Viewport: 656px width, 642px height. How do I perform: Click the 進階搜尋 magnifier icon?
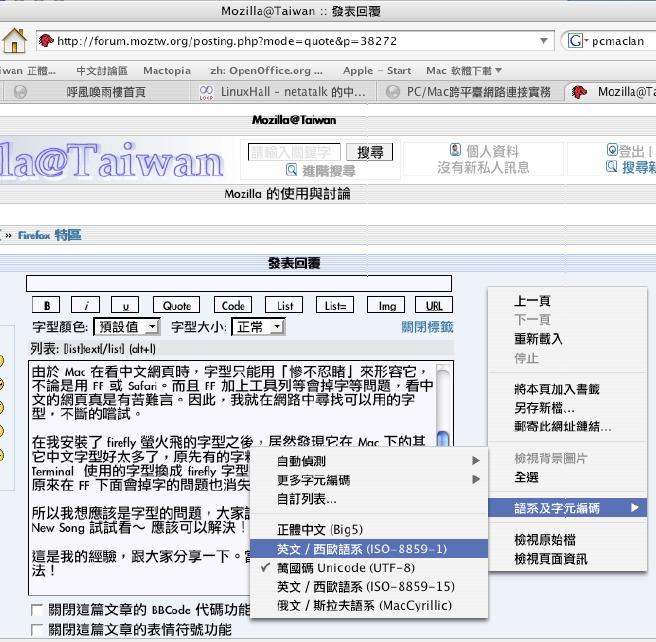[291, 170]
